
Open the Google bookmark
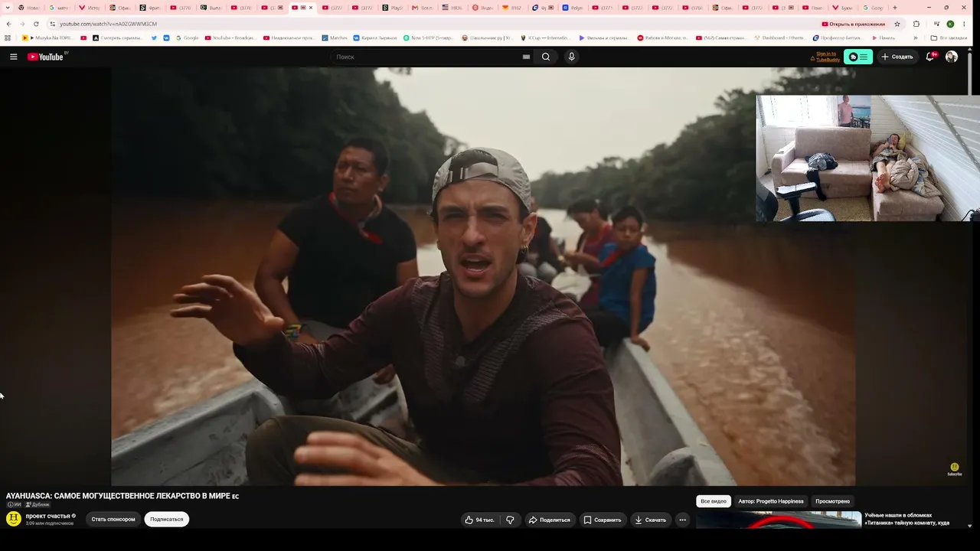[186, 37]
